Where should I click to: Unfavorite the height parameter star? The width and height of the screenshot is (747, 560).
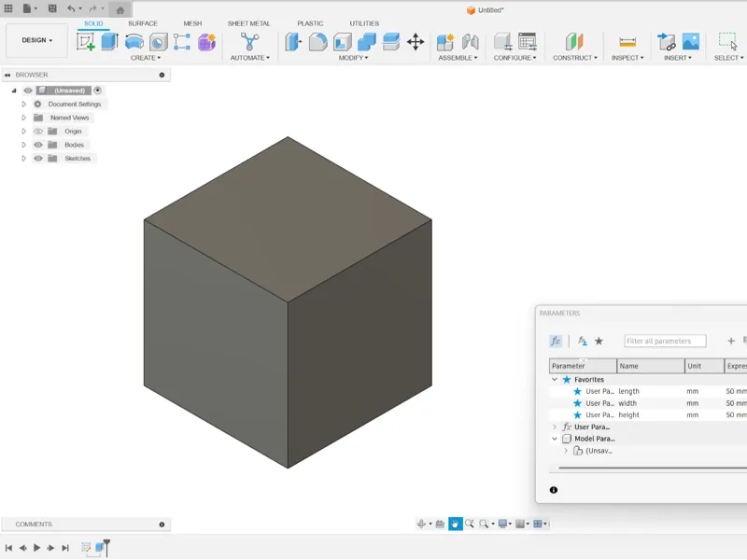pyautogui.click(x=577, y=415)
